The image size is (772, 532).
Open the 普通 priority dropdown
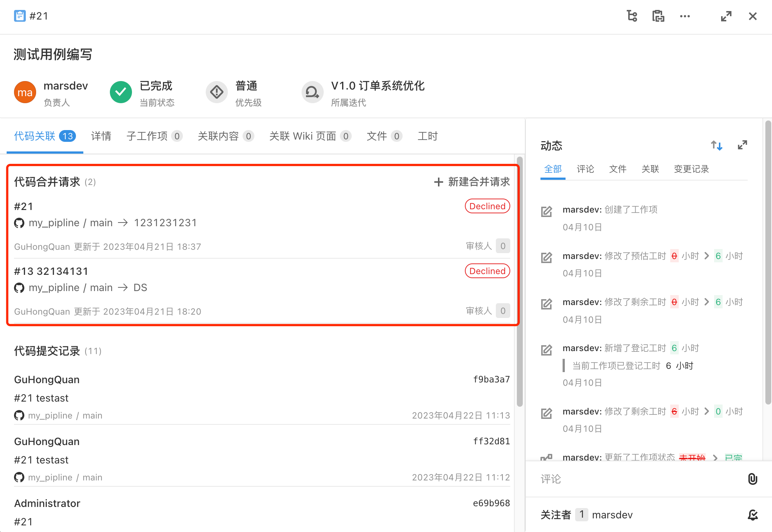pyautogui.click(x=234, y=93)
